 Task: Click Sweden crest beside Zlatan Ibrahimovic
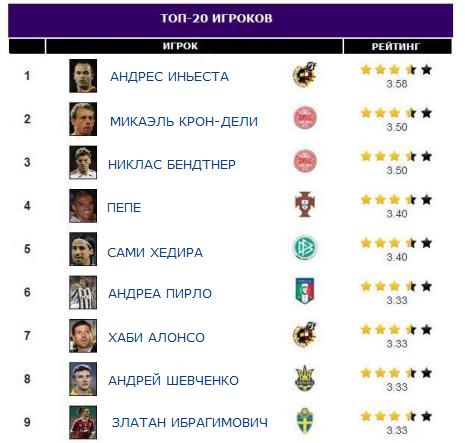[x=305, y=421]
